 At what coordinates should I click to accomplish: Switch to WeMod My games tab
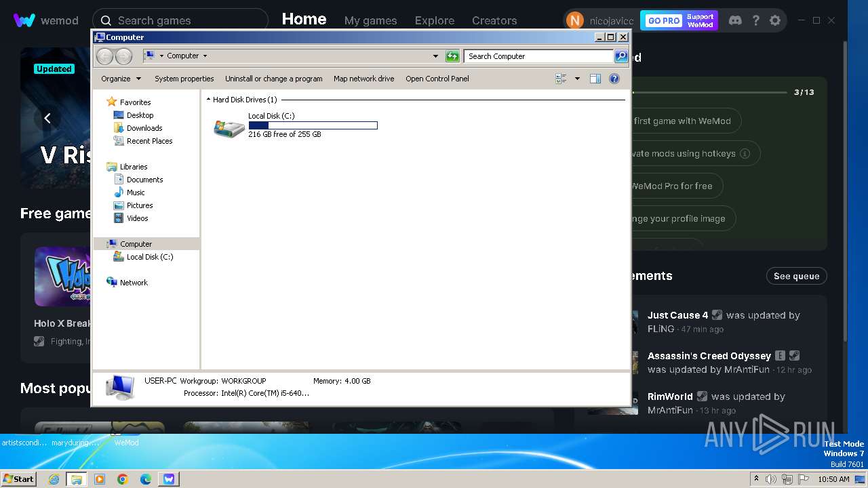370,20
